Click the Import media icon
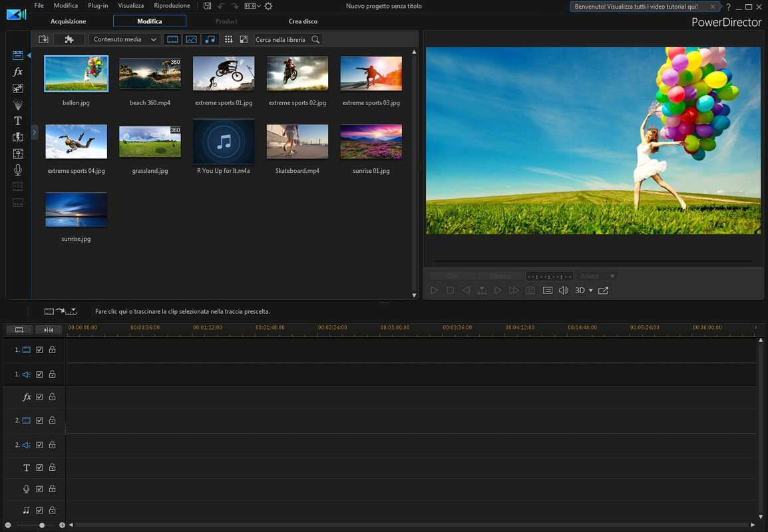The image size is (768, 532). [x=44, y=39]
